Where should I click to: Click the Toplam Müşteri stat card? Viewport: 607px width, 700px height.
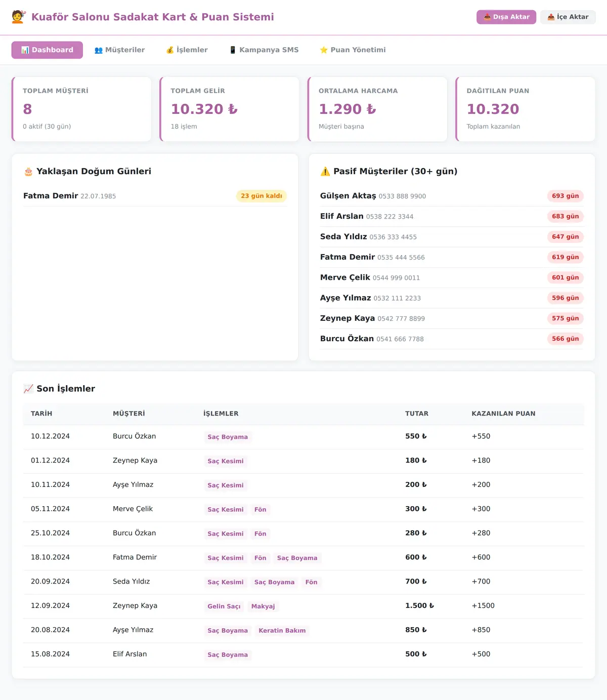click(81, 109)
